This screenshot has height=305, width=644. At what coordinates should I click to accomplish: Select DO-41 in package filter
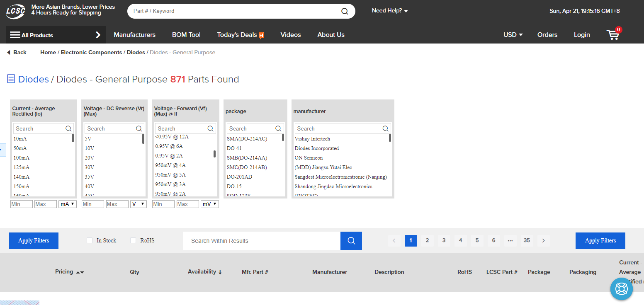[x=234, y=148]
